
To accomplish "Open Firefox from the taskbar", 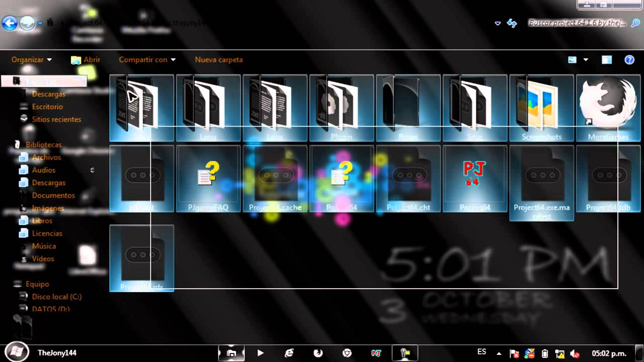I will [318, 353].
